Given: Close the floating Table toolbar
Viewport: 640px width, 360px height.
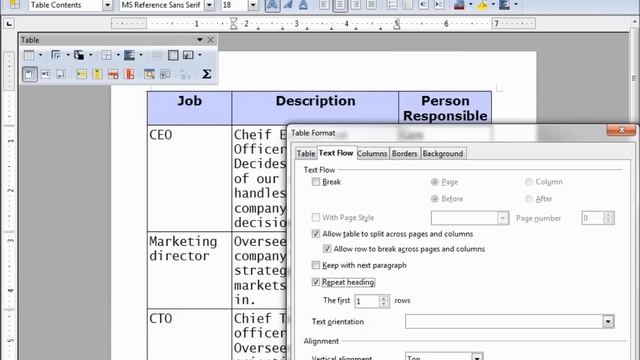Looking at the screenshot, I should (x=211, y=40).
